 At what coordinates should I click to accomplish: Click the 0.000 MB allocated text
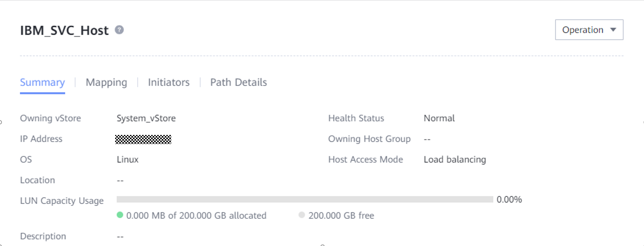[196, 215]
